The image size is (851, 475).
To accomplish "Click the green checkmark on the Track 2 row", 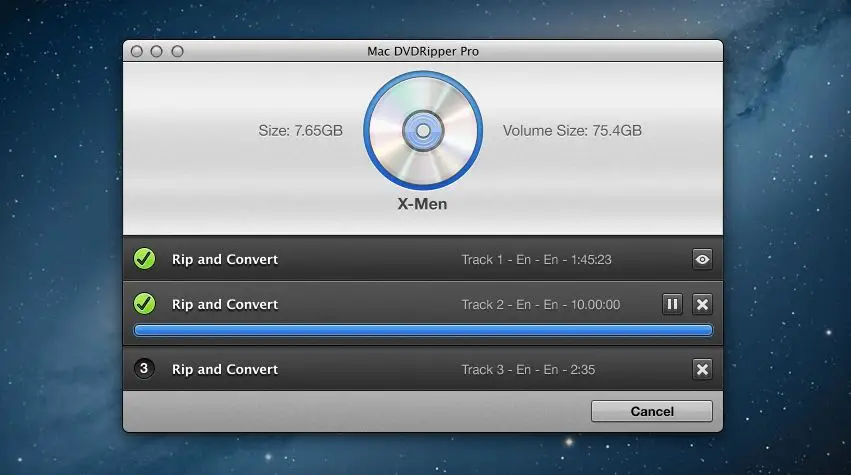I will 144,303.
